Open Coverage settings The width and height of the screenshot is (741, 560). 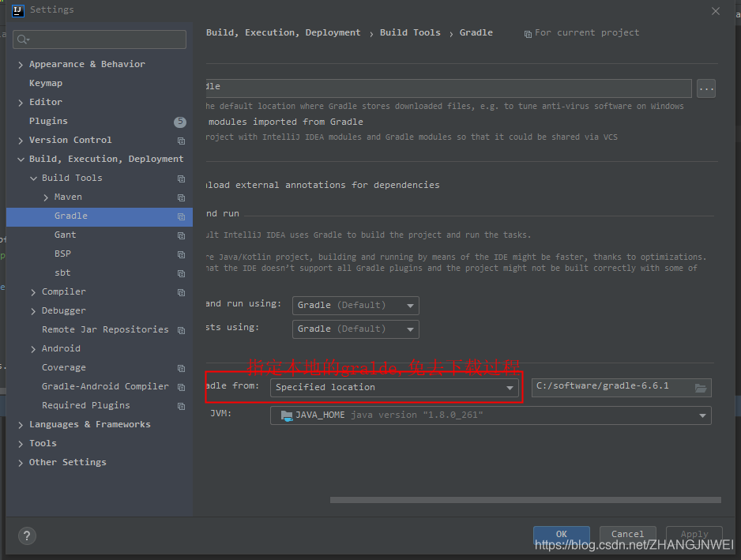click(64, 367)
